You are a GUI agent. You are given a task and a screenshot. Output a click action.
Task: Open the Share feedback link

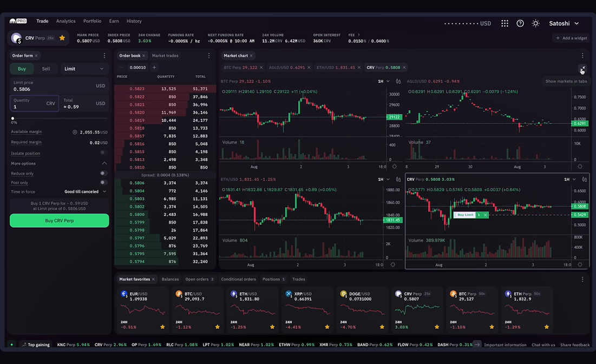(x=575, y=345)
